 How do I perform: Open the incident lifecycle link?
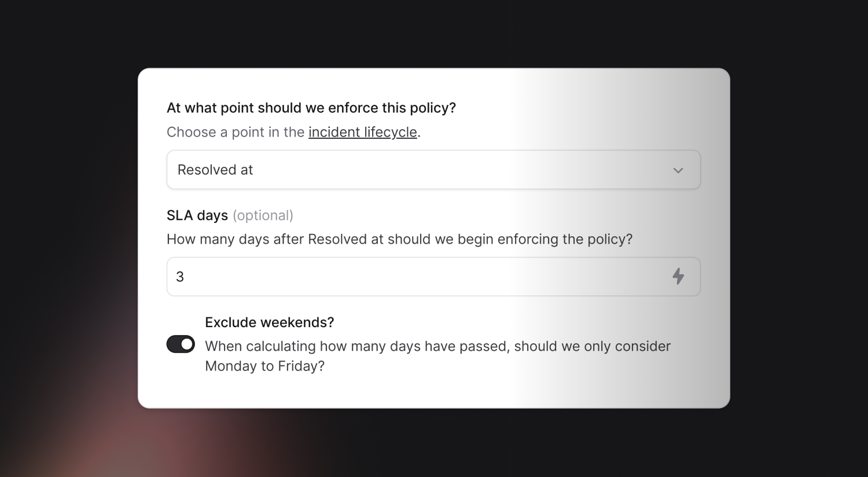(x=363, y=132)
